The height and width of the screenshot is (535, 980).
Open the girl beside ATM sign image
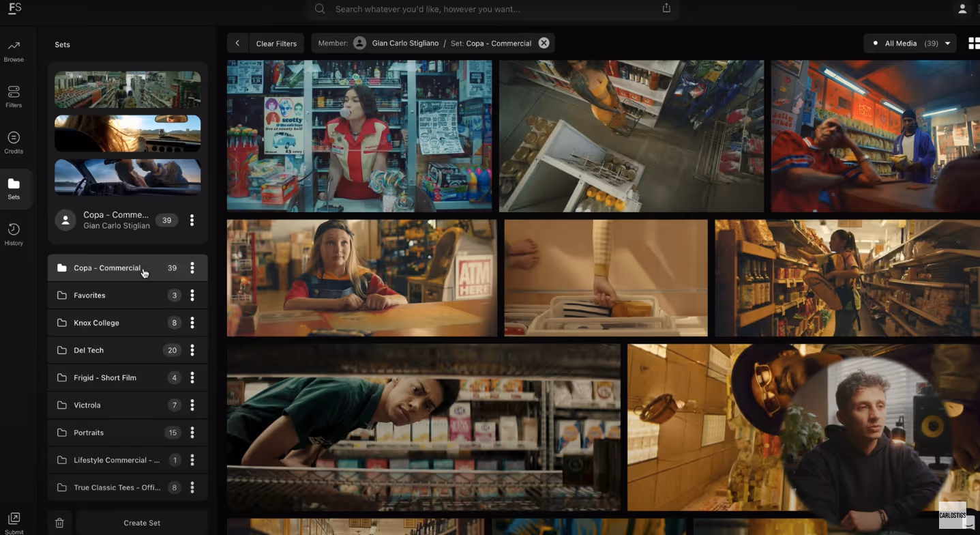pos(362,278)
